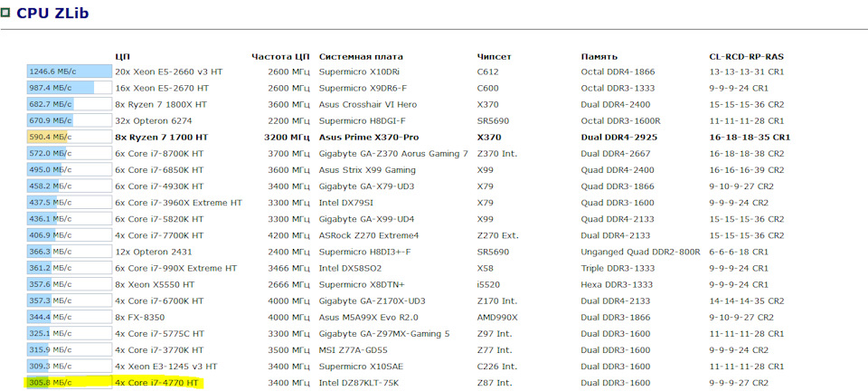Select the Чипсет column header
The width and height of the screenshot is (868, 391).
[x=494, y=56]
